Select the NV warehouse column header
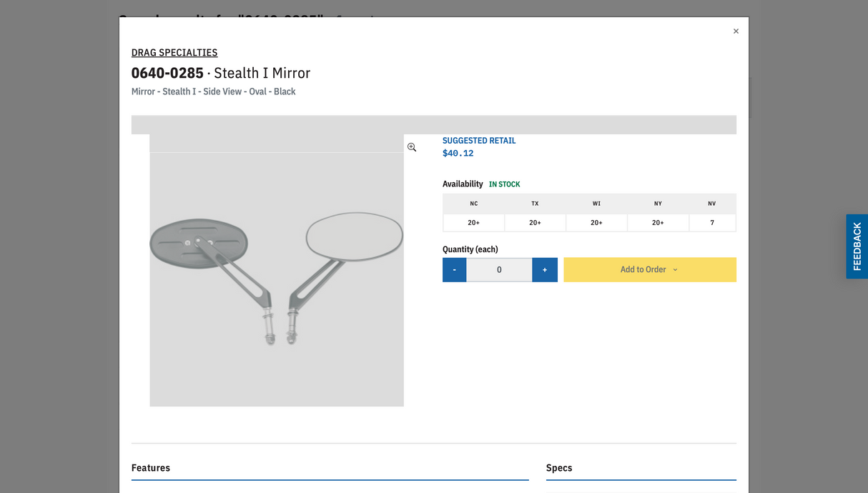 point(712,204)
